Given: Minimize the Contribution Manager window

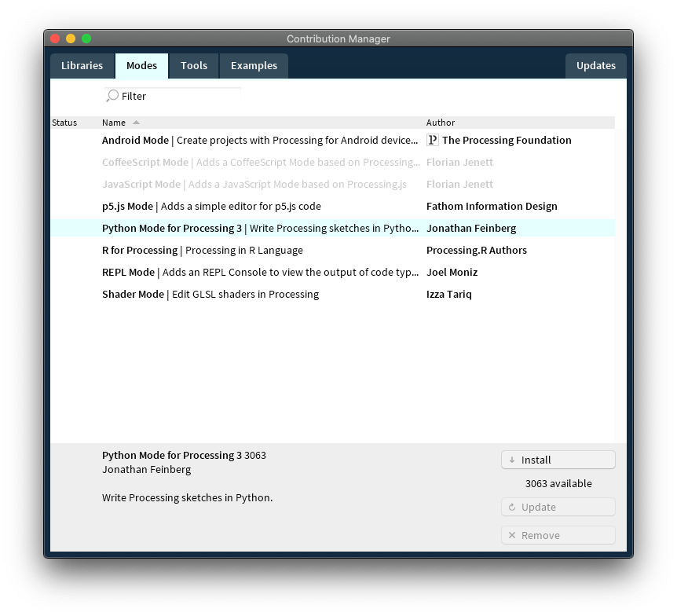Looking at the screenshot, I should pos(71,38).
